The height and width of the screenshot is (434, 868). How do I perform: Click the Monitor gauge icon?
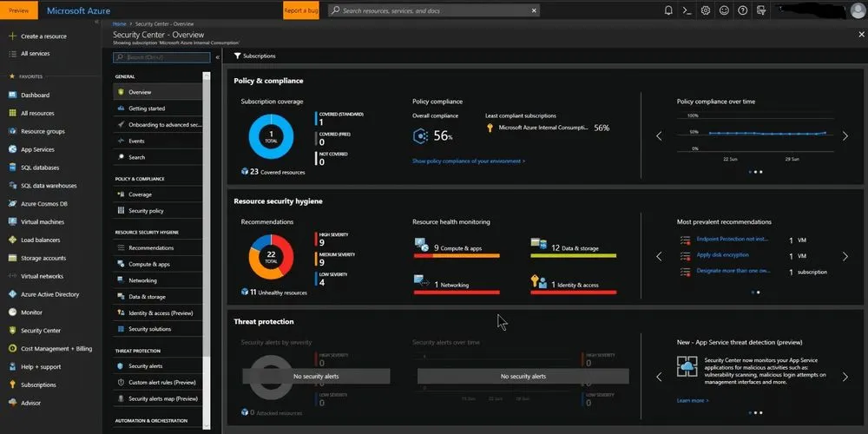12,312
